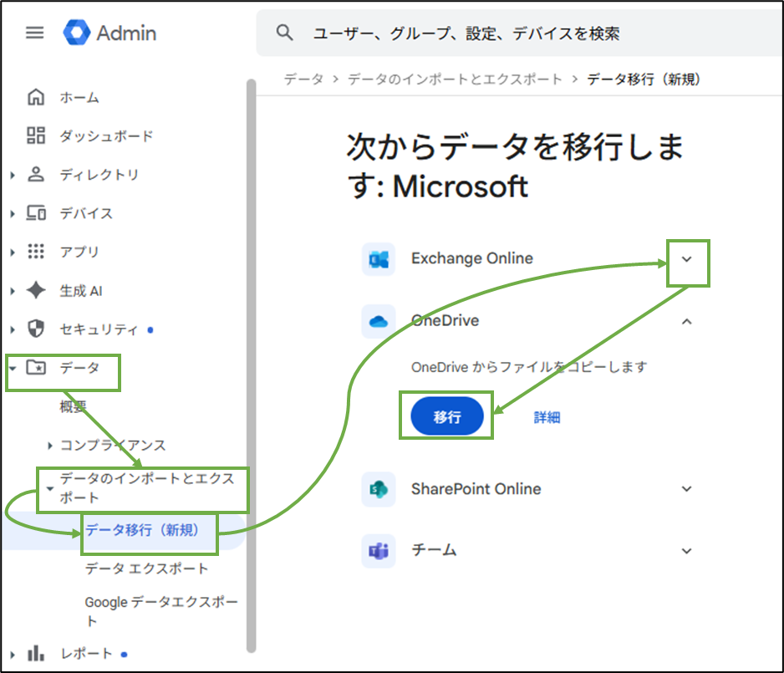Collapse データのインポートとエクスポート arrow
The height and width of the screenshot is (673, 784).
pyautogui.click(x=50, y=488)
